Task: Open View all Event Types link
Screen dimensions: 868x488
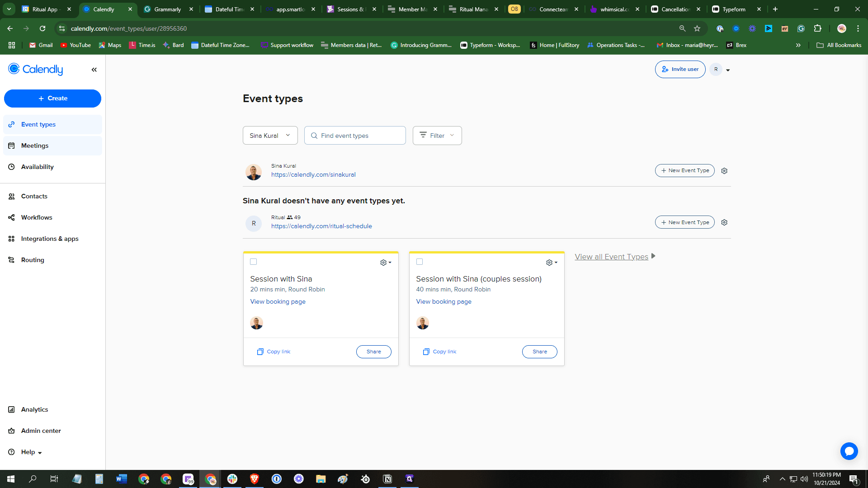Action: point(611,257)
